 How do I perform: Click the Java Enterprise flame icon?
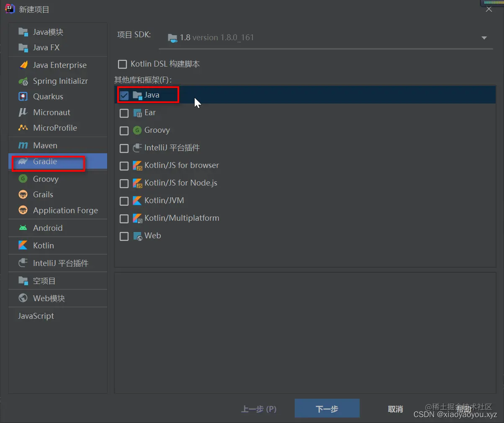click(23, 65)
